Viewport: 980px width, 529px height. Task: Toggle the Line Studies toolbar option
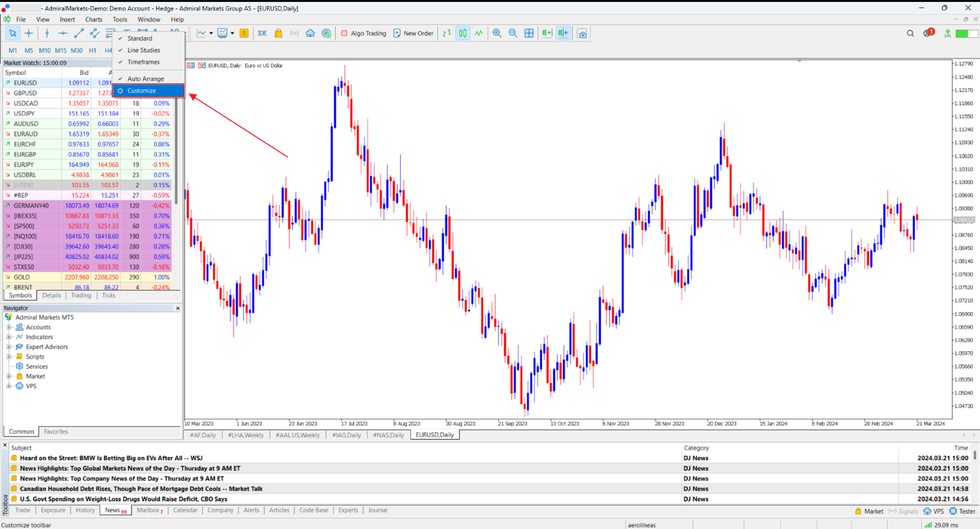(148, 50)
